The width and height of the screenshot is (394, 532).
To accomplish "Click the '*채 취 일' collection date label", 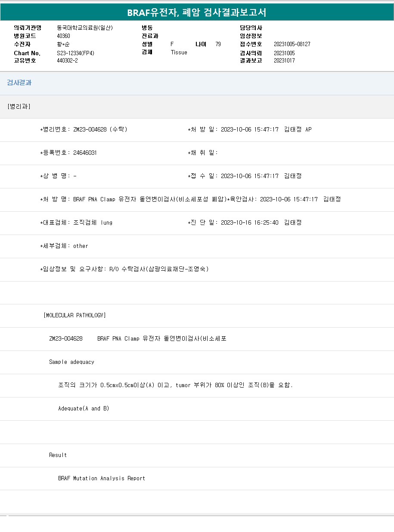I will (203, 153).
